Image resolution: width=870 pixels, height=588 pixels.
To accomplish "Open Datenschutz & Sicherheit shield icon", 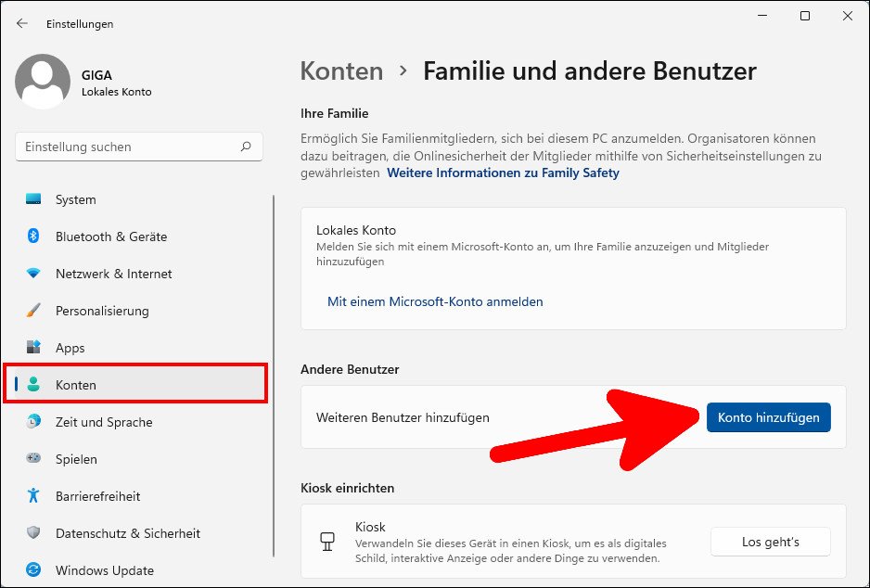I will point(33,533).
